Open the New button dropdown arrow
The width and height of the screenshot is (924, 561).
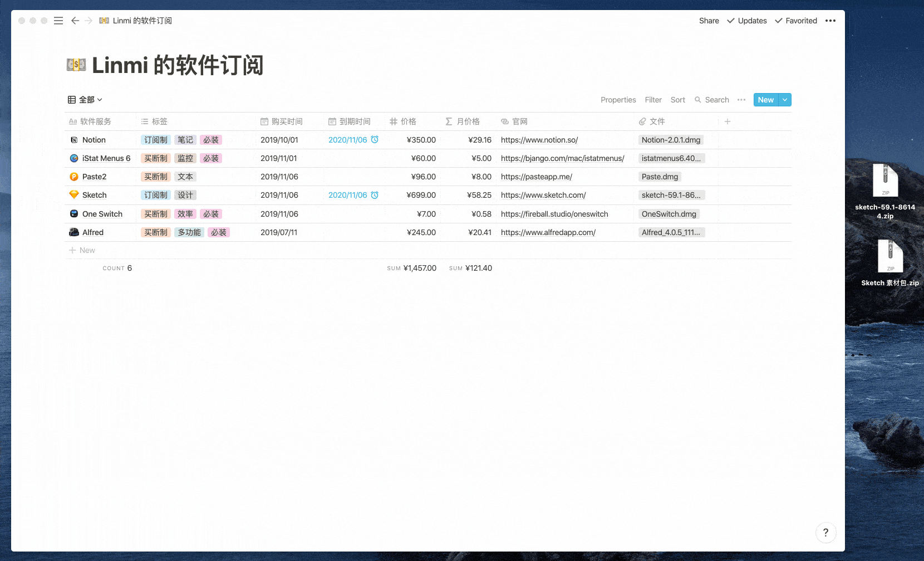pyautogui.click(x=785, y=100)
